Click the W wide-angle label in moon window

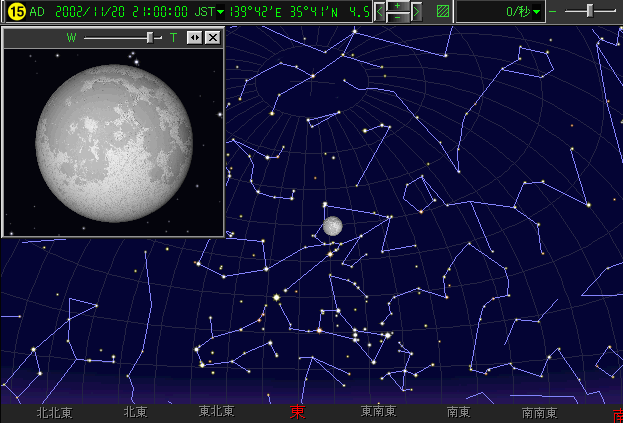pyautogui.click(x=71, y=37)
